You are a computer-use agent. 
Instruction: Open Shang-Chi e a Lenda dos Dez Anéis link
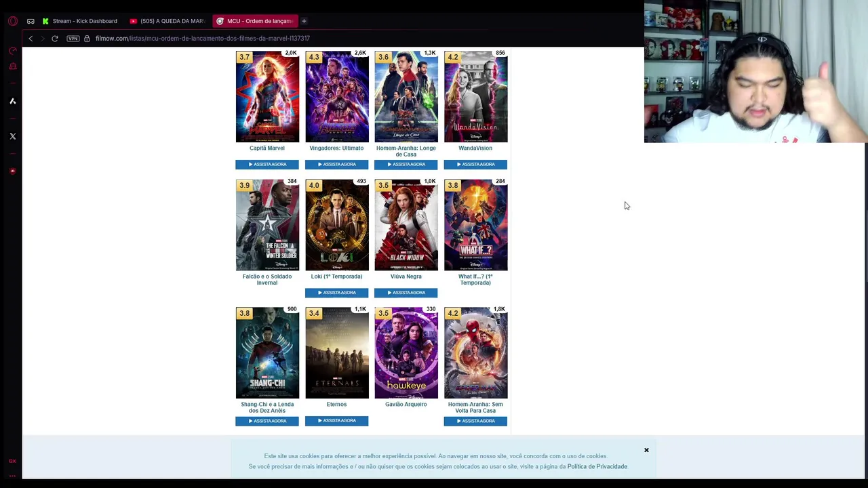(x=267, y=407)
